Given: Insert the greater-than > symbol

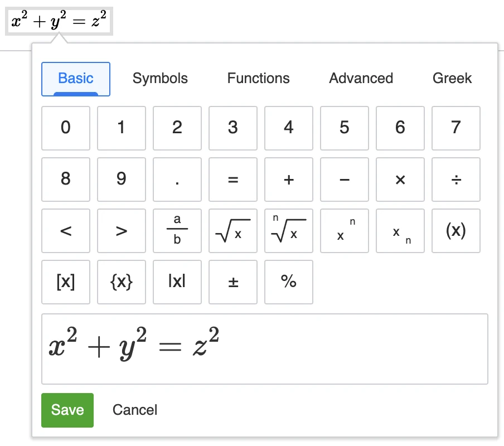Looking at the screenshot, I should pos(122,231).
